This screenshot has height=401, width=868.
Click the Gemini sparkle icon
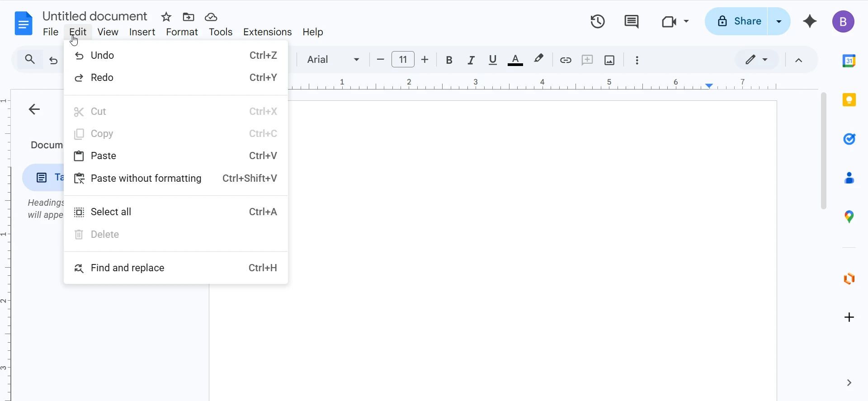click(810, 21)
